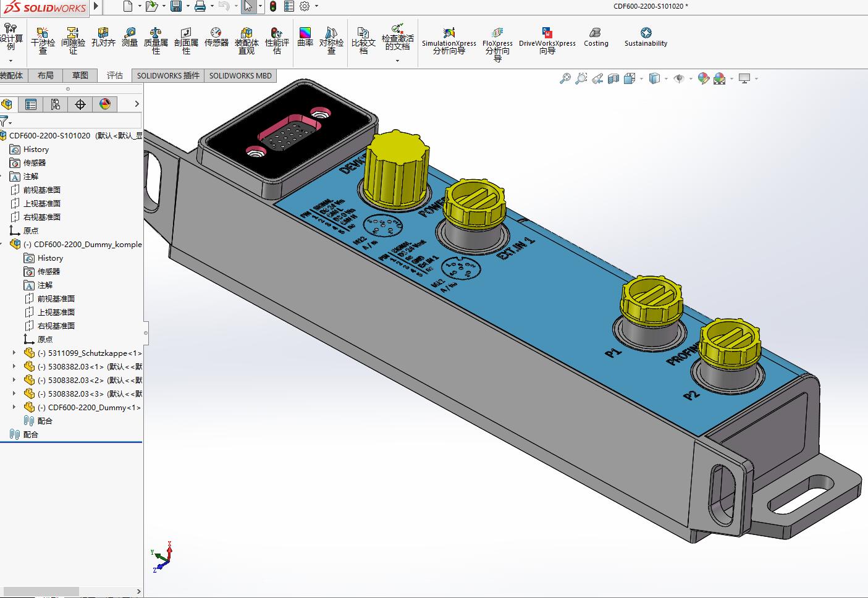Viewport: 868px width, 598px height.
Task: Open DriveWorksXpress wizard
Action: [547, 41]
